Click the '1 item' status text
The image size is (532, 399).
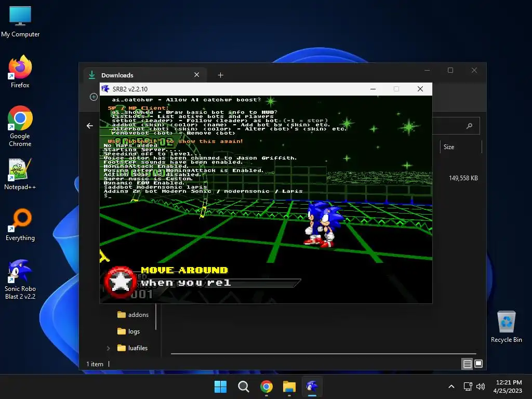coord(95,364)
